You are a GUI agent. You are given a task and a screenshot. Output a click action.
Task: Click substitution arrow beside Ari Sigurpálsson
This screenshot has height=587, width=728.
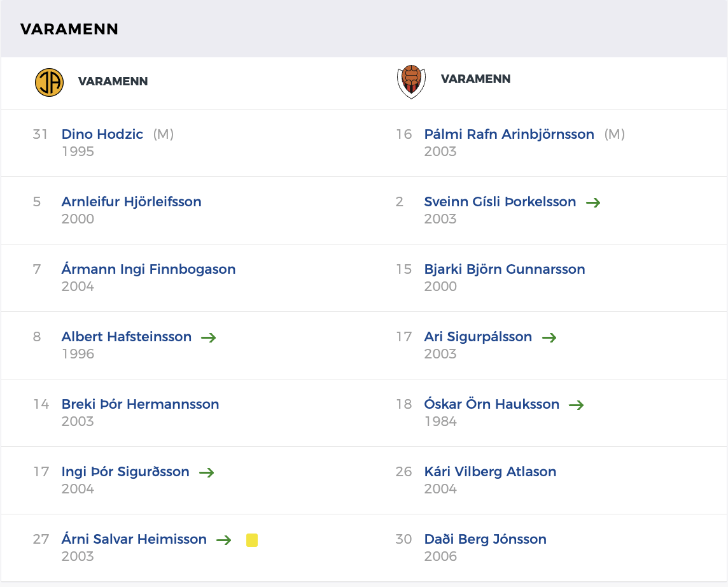(x=549, y=337)
